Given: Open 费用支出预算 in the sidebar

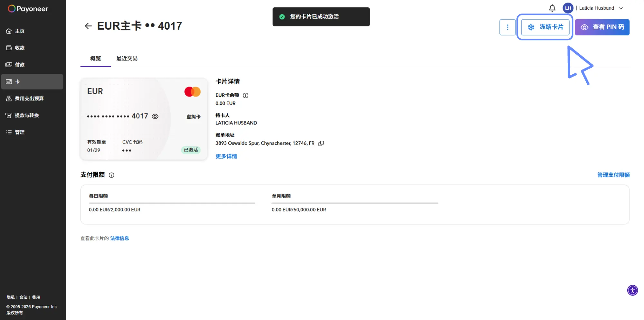Looking at the screenshot, I should (32, 99).
